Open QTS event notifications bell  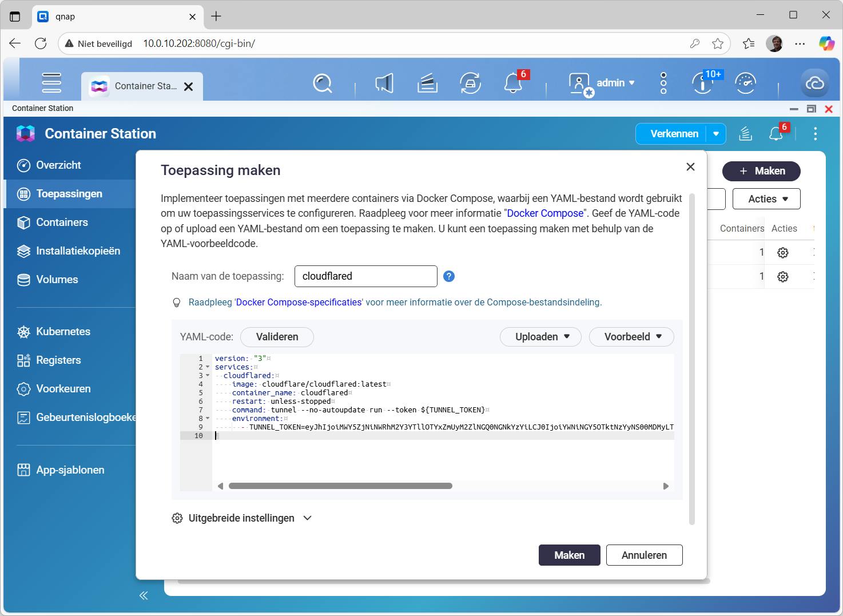click(x=513, y=84)
